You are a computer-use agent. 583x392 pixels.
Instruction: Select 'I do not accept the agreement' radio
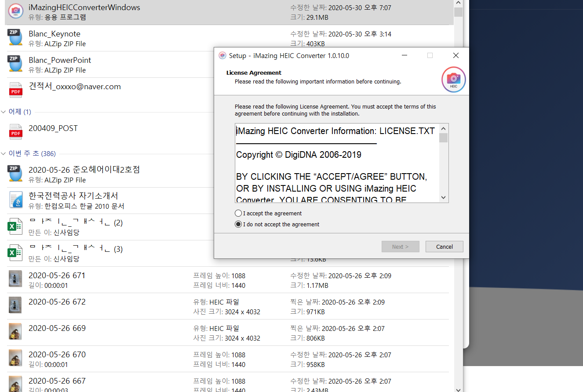tap(238, 224)
